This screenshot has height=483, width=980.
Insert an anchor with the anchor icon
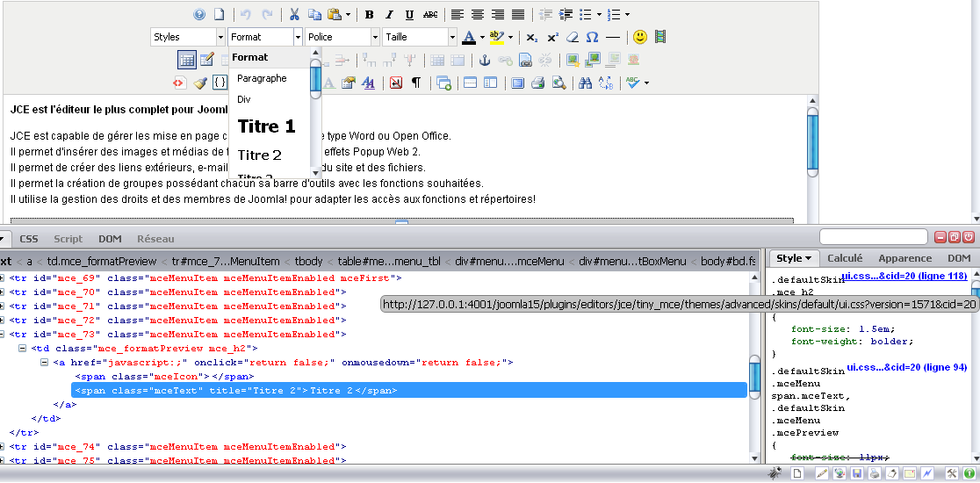[x=483, y=61]
